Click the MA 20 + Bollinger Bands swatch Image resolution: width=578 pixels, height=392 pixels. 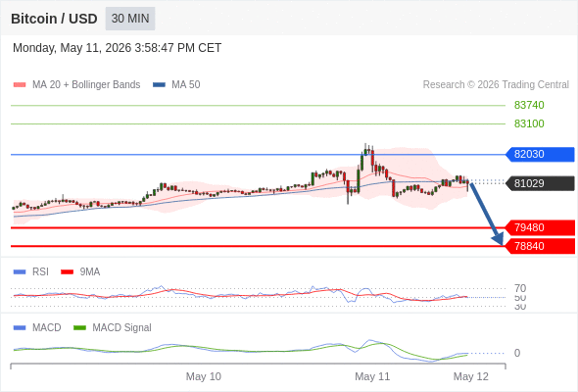point(20,85)
